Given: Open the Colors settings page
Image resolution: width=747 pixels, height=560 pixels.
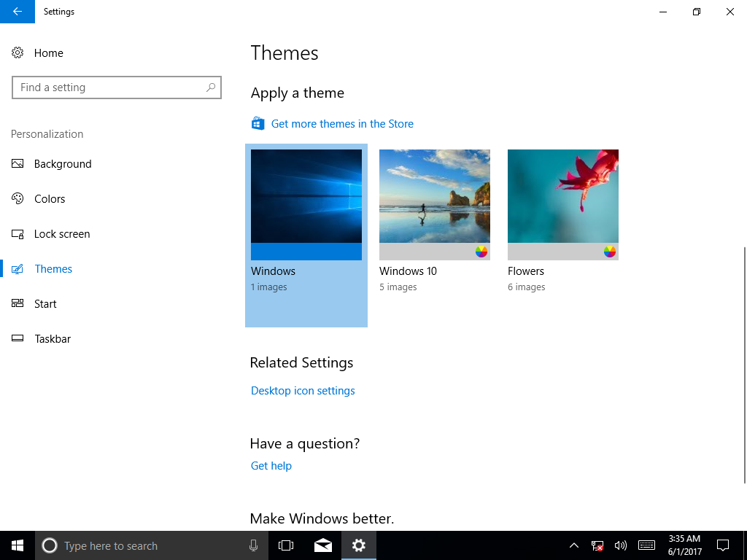Looking at the screenshot, I should pos(50,198).
